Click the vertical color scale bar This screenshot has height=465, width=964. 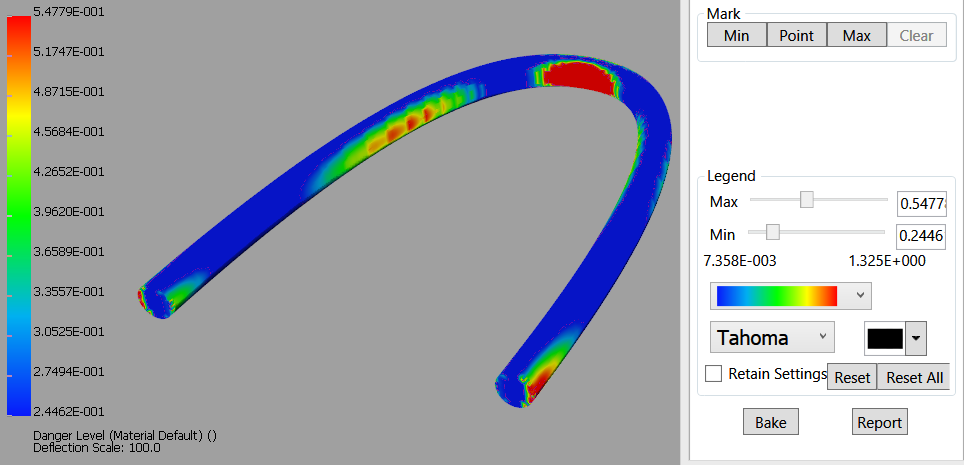(18, 215)
